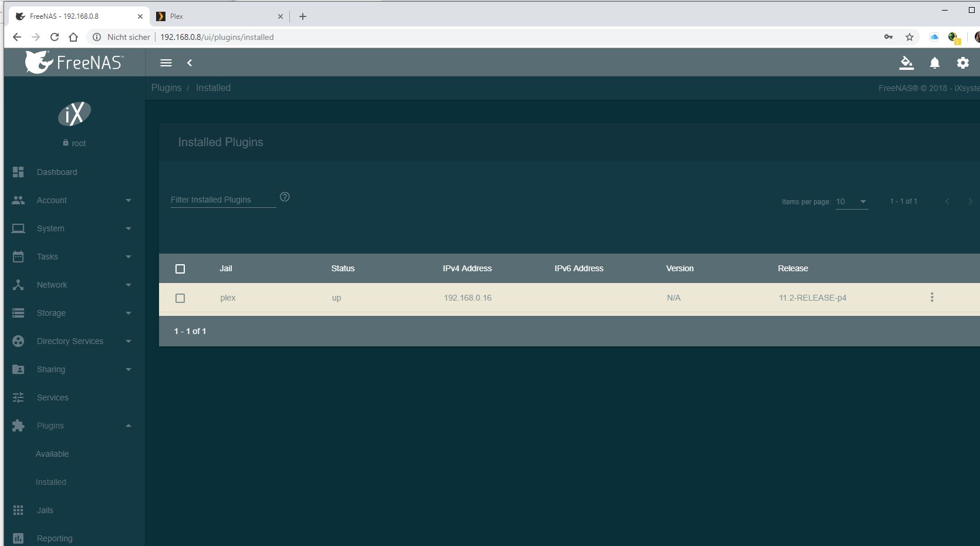The image size is (980, 546).
Task: Expand the Sharing menu arrow
Action: 129,369
